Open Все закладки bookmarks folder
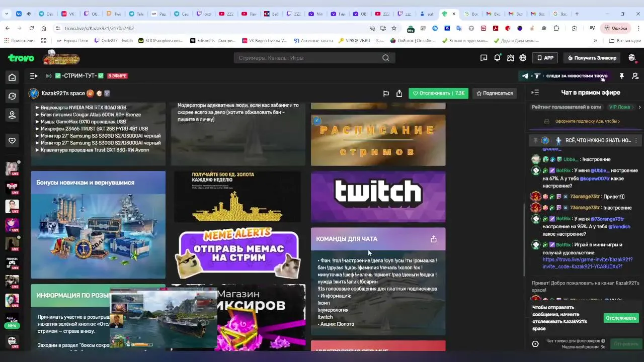Viewport: 644px width, 362px height. [x=624, y=41]
